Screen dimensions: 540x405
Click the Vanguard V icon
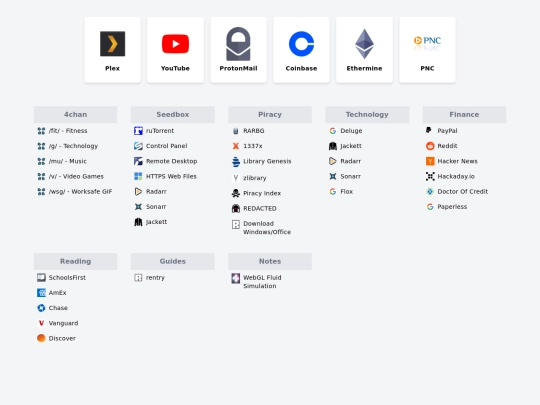tap(41, 323)
